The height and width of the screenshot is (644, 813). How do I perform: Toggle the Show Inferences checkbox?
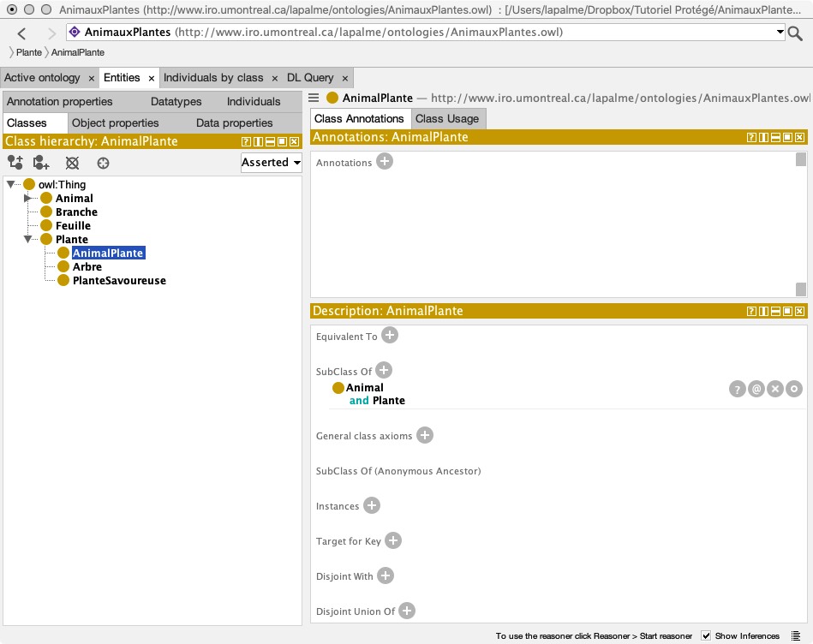(706, 635)
